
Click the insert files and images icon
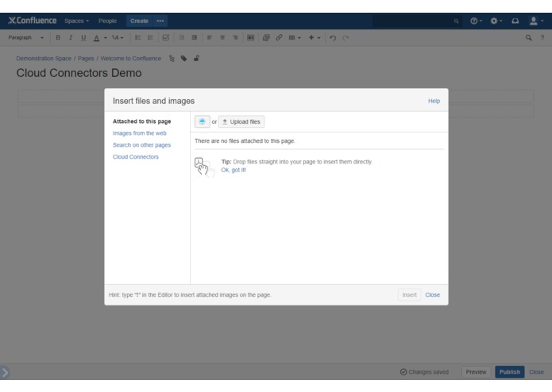point(266,37)
